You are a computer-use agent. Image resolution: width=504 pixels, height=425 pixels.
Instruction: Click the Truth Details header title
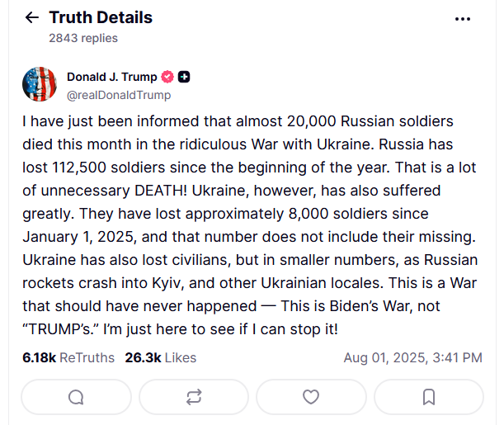(x=101, y=17)
